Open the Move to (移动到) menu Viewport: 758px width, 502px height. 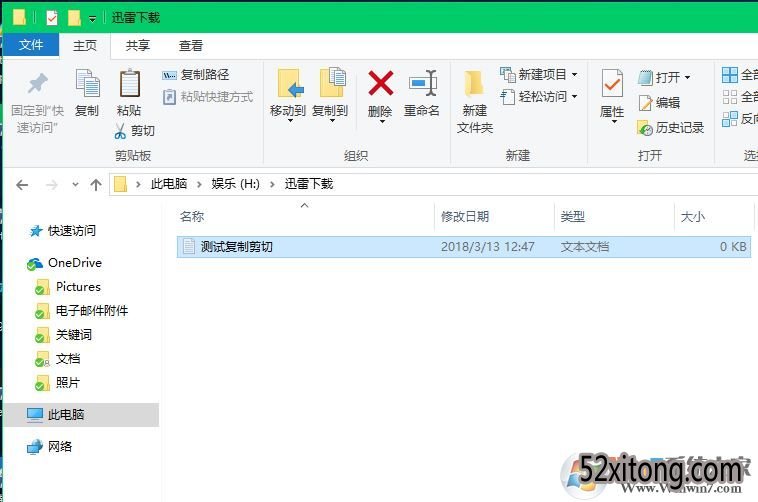click(x=288, y=95)
